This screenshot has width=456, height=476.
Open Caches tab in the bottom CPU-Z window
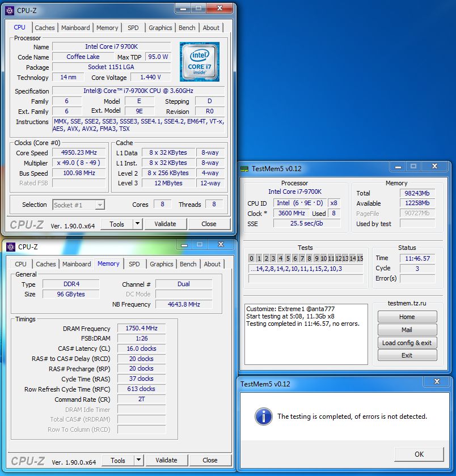[46, 264]
